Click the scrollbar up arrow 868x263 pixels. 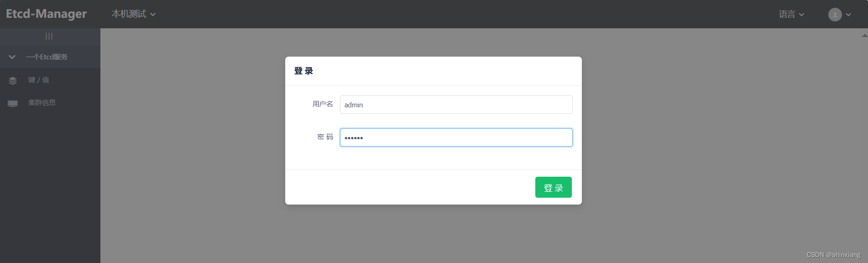(864, 35)
